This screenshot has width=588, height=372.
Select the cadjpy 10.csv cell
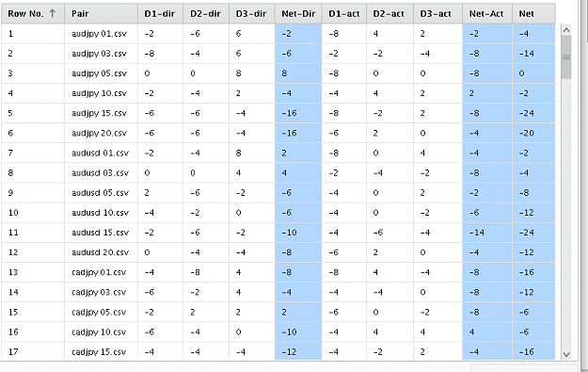[x=101, y=332]
